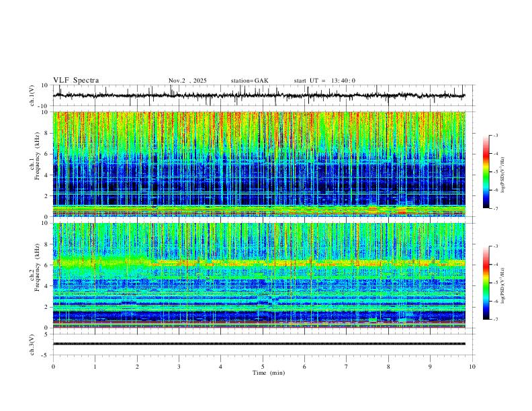
Task: Click the ch.1 voltage waveform trace
Action: pos(259,95)
